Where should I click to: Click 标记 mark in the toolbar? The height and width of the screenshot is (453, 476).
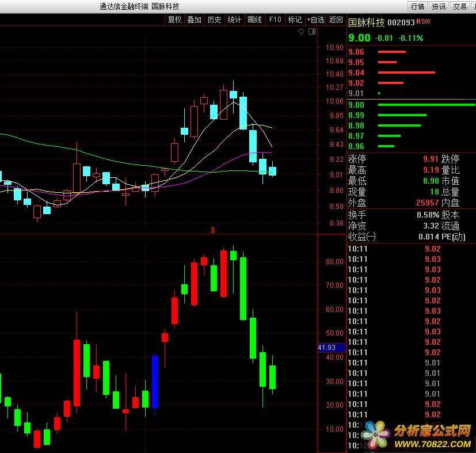(x=295, y=20)
